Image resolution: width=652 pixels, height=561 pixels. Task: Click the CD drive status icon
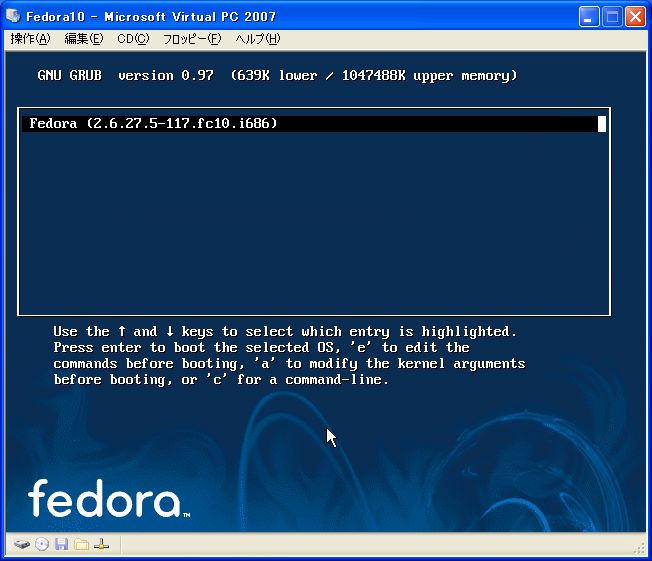[x=42, y=544]
